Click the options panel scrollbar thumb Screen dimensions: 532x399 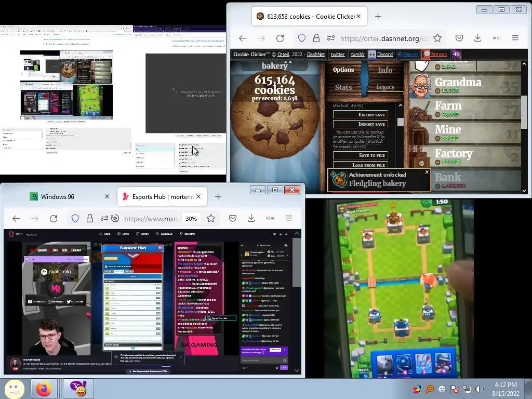click(401, 122)
